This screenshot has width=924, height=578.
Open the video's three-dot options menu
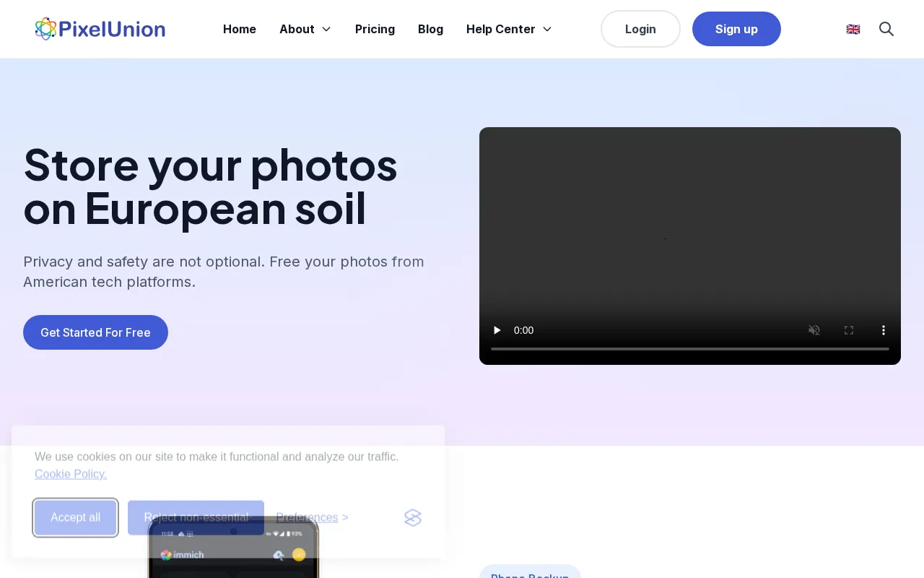pyautogui.click(x=883, y=330)
